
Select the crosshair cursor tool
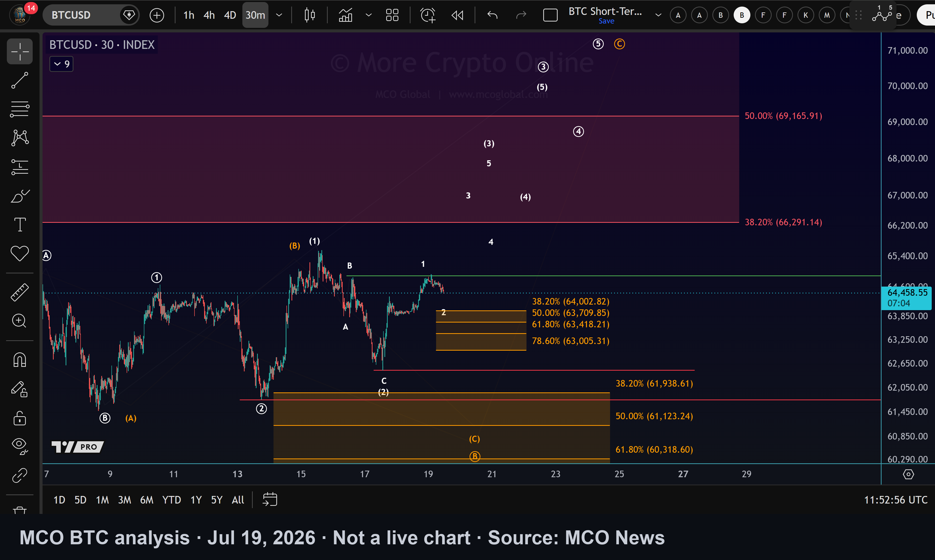20,51
